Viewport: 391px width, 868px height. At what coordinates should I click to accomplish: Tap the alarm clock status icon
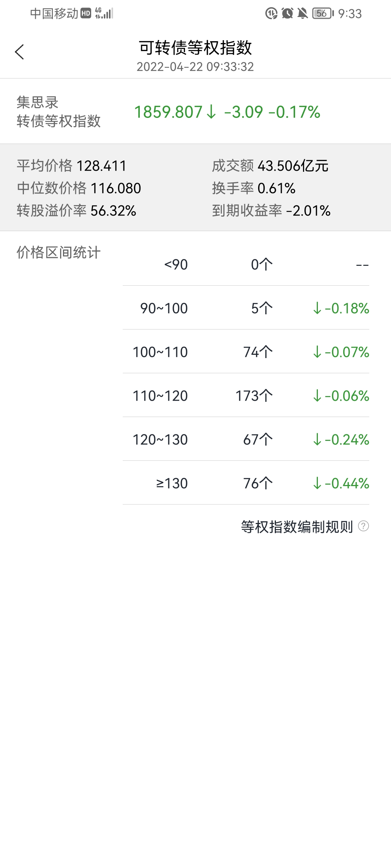287,13
